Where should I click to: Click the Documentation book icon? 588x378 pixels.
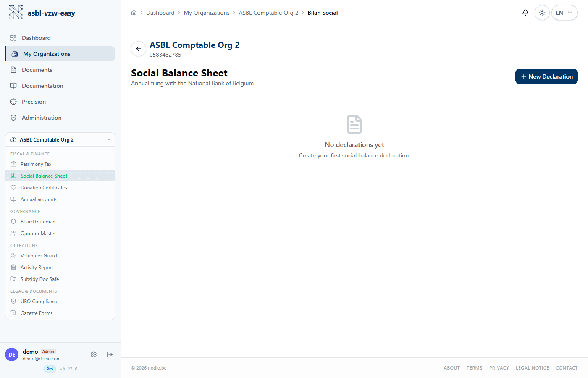[x=13, y=86]
